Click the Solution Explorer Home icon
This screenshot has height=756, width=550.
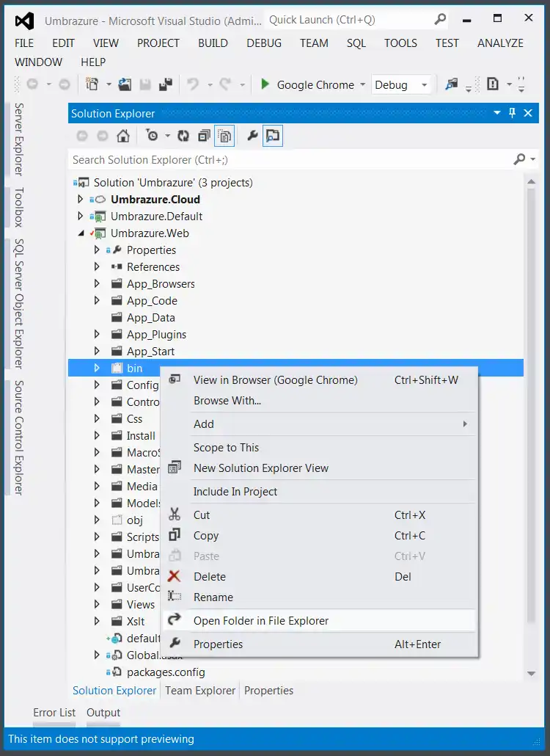tap(123, 136)
